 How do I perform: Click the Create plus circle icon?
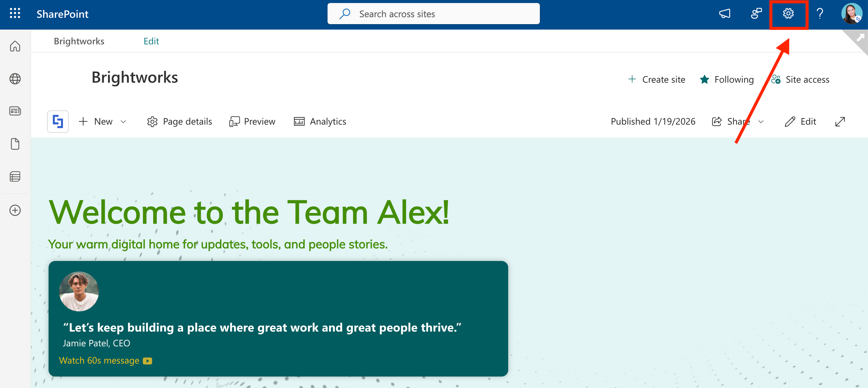[15, 210]
